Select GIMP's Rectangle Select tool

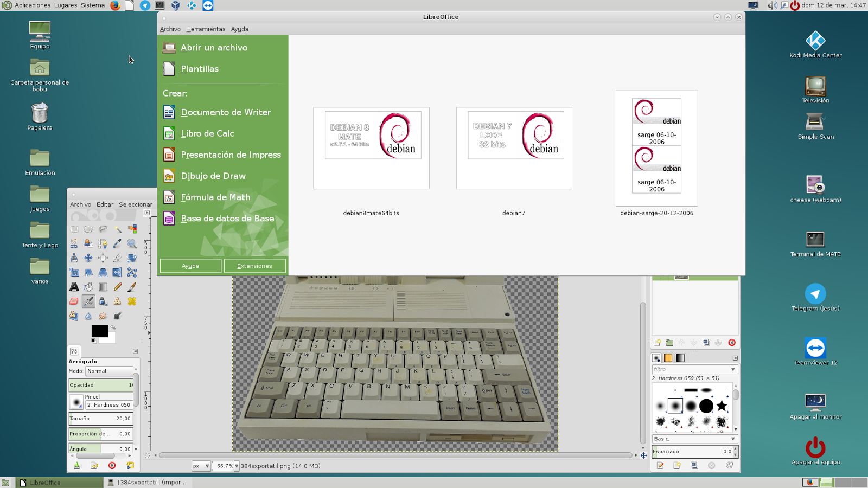[x=74, y=229]
